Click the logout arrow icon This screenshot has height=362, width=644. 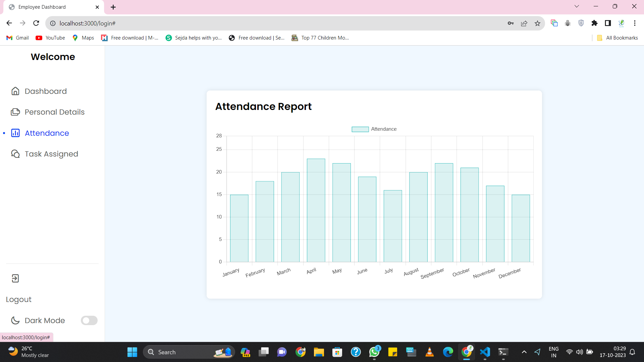click(x=15, y=279)
